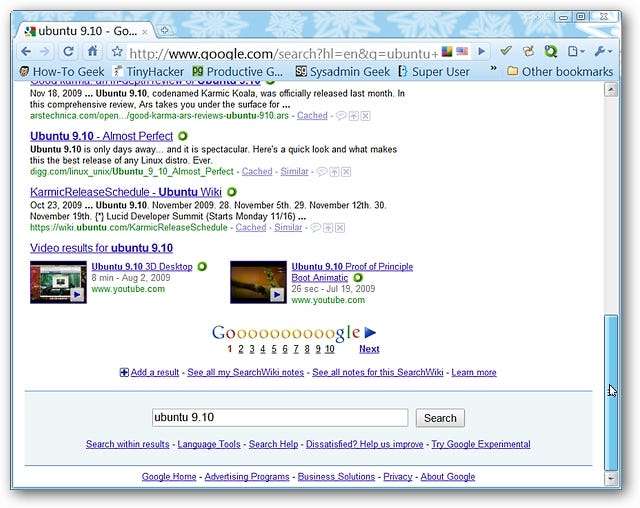
Task: Open KarmicReleaseSchedule - Ubuntu Wiki result
Action: point(126,192)
